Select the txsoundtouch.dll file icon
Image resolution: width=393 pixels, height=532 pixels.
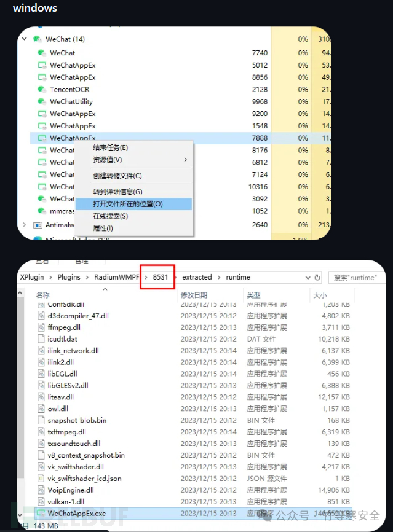pyautogui.click(x=41, y=444)
